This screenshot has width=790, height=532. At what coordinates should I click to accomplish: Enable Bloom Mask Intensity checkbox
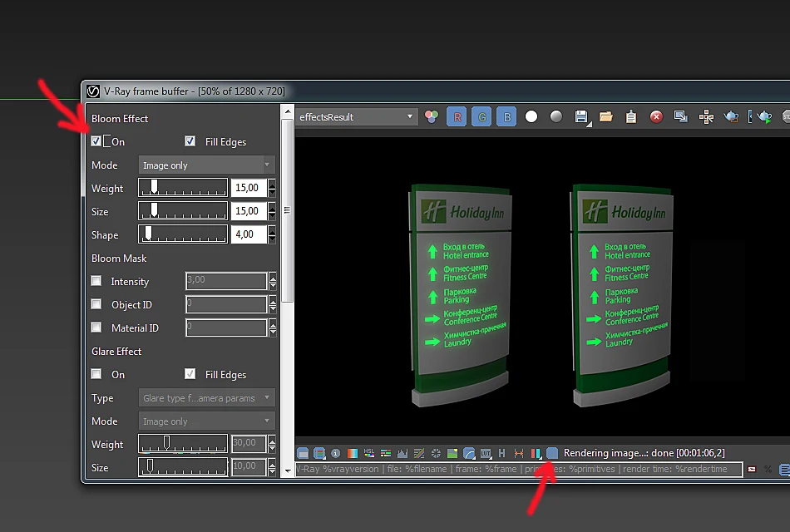click(96, 281)
